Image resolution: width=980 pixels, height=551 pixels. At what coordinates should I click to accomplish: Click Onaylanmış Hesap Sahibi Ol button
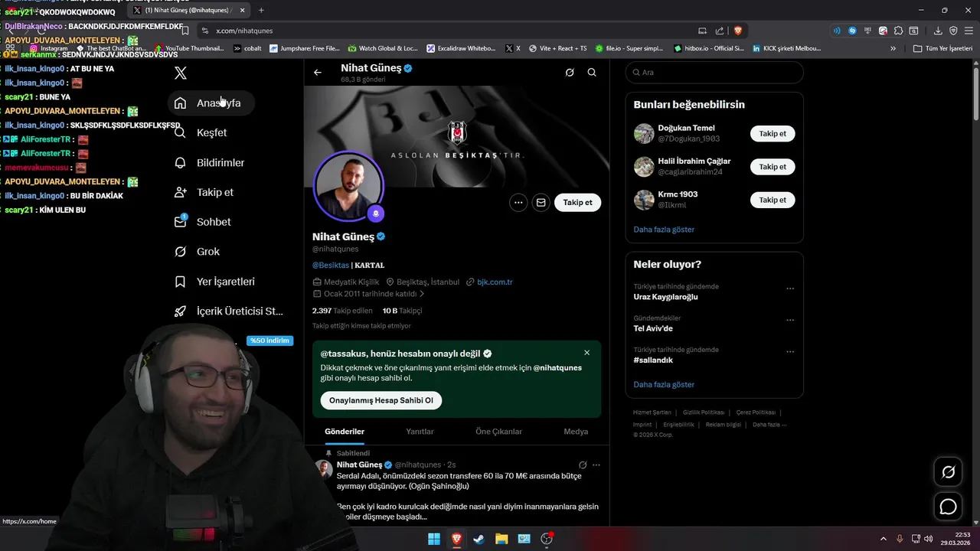point(381,400)
